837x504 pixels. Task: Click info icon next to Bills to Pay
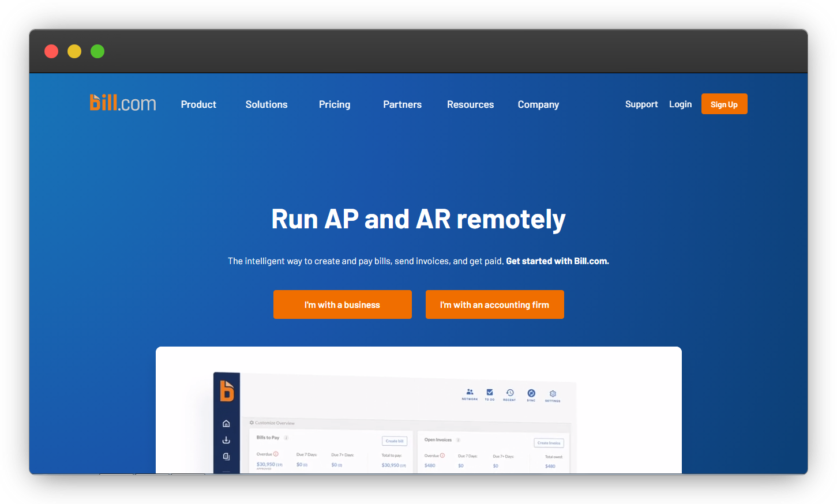click(286, 438)
